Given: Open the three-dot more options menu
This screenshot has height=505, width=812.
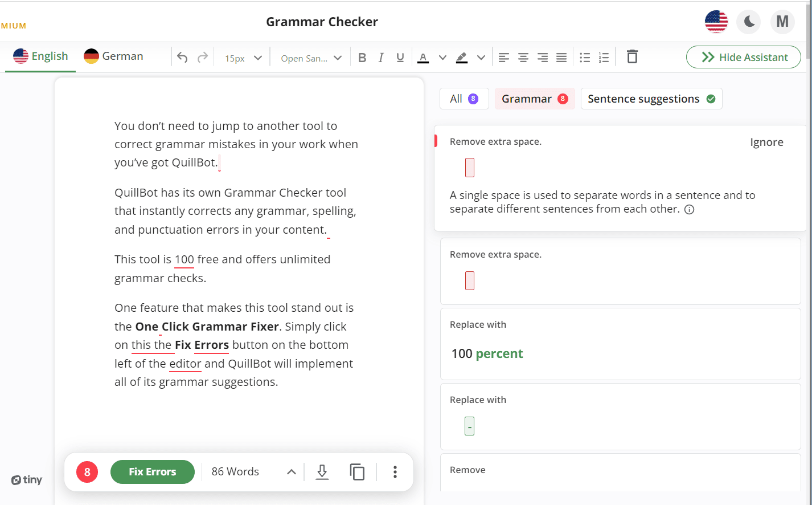Looking at the screenshot, I should [x=395, y=472].
